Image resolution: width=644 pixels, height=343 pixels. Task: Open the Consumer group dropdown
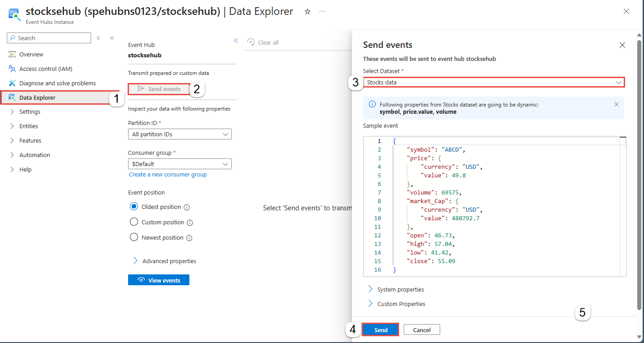(180, 164)
